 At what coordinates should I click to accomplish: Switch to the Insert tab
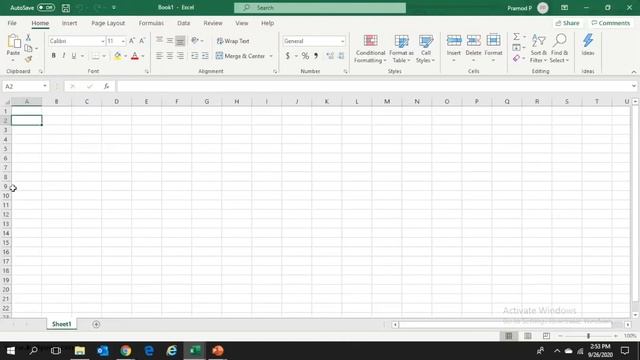coord(69,23)
